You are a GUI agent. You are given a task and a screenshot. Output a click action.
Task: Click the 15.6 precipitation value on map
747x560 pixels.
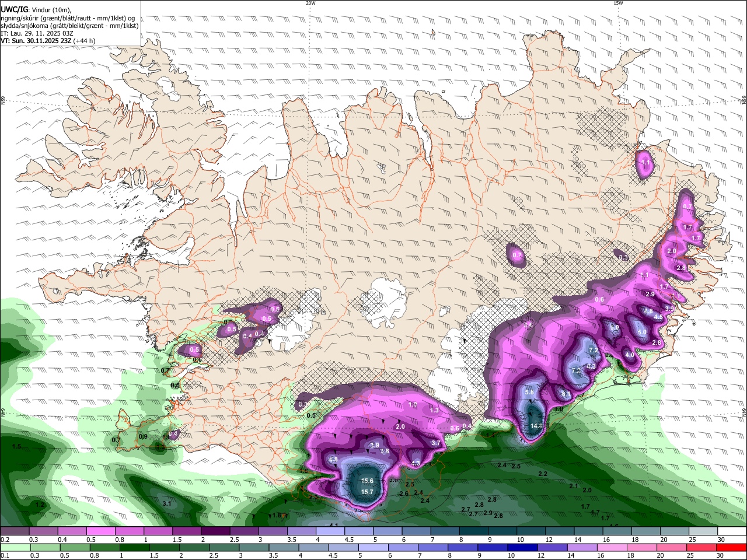[367, 481]
